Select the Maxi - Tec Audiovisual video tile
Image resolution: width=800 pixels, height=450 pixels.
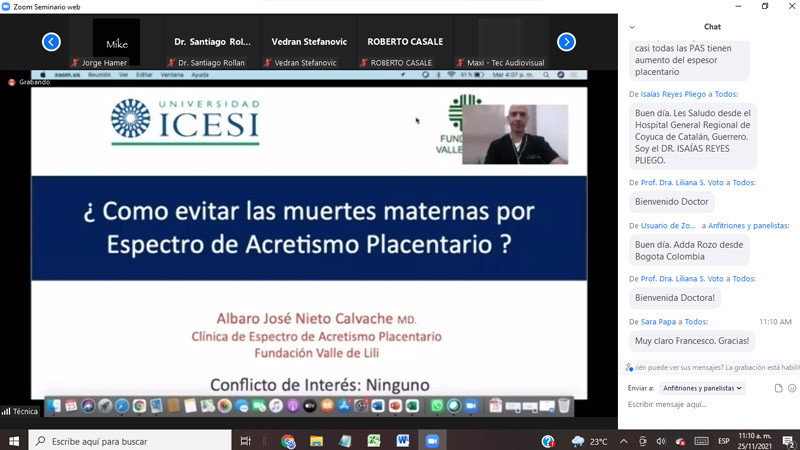501,41
